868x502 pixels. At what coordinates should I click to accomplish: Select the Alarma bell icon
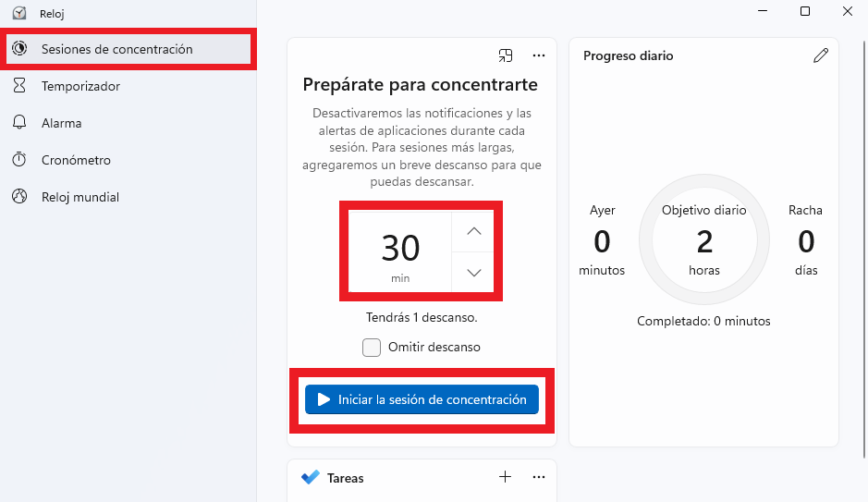19,122
